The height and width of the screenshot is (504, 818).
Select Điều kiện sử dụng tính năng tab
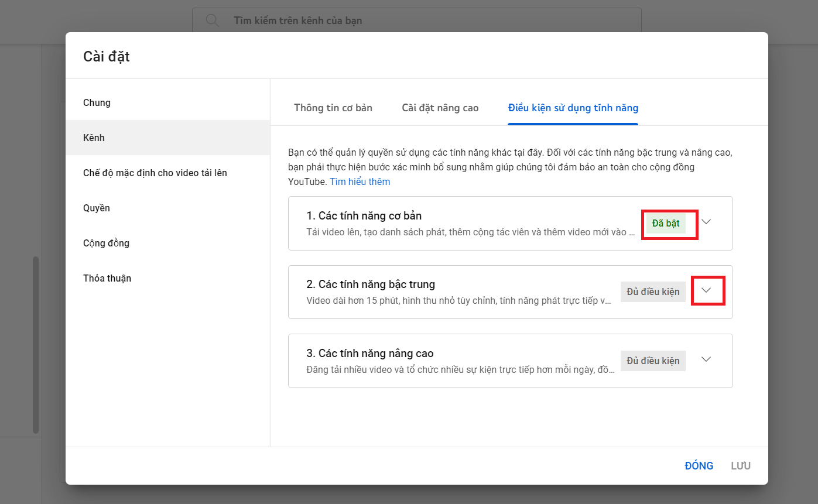coord(573,108)
